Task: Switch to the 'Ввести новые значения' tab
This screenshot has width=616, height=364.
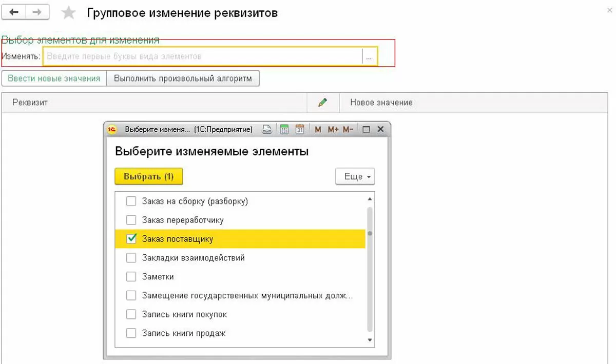Action: tap(54, 78)
